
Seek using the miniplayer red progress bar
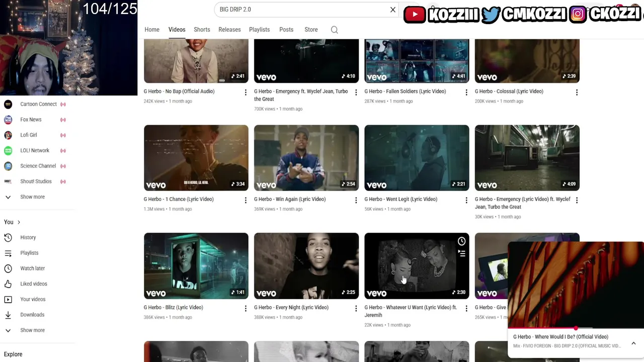point(576,328)
